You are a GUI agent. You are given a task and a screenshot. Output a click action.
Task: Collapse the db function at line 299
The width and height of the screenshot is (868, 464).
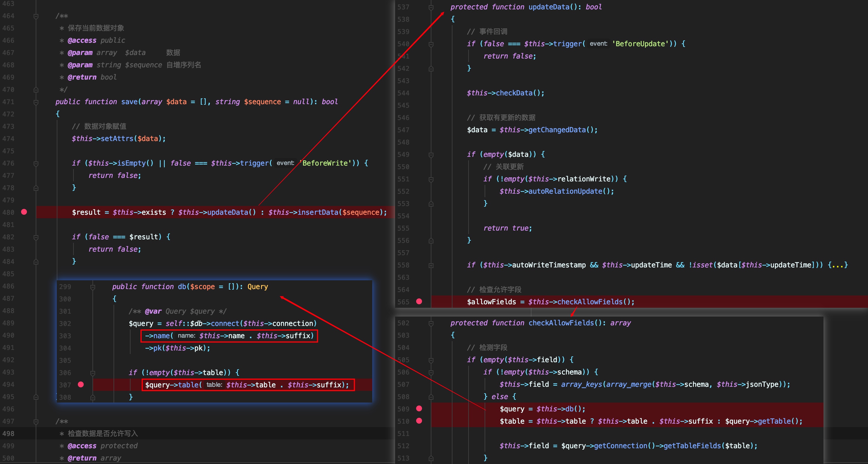tap(93, 287)
